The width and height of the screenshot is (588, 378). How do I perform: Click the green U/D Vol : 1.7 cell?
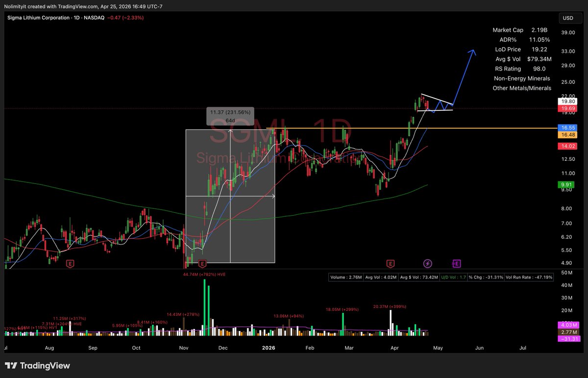coord(454,277)
